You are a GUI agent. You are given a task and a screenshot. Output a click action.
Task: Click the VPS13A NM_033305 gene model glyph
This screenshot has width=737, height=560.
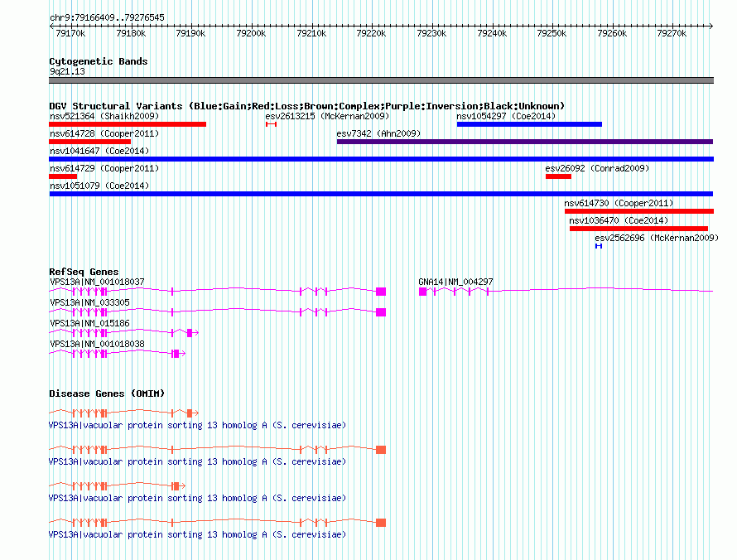(217, 312)
